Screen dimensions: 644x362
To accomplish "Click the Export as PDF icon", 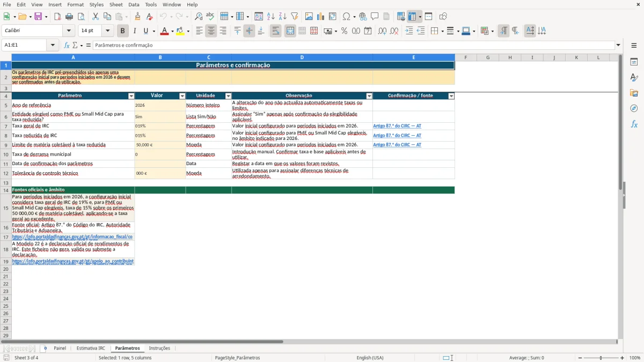I will 57,17.
